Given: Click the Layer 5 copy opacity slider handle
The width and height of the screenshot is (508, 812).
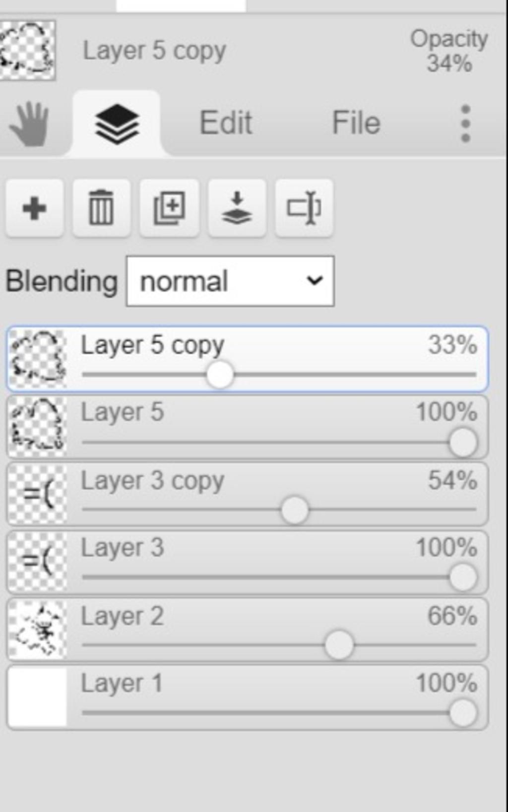Looking at the screenshot, I should point(219,375).
